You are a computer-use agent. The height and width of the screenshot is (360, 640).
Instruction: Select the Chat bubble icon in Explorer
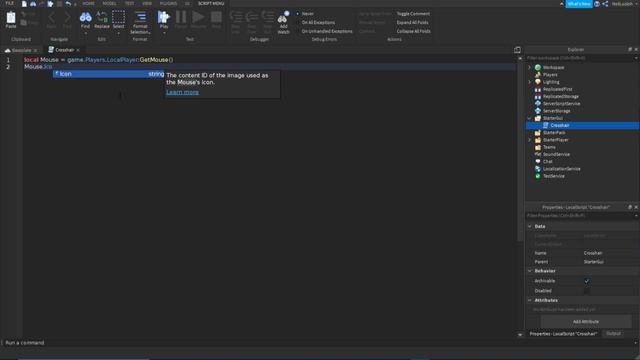[x=538, y=162]
